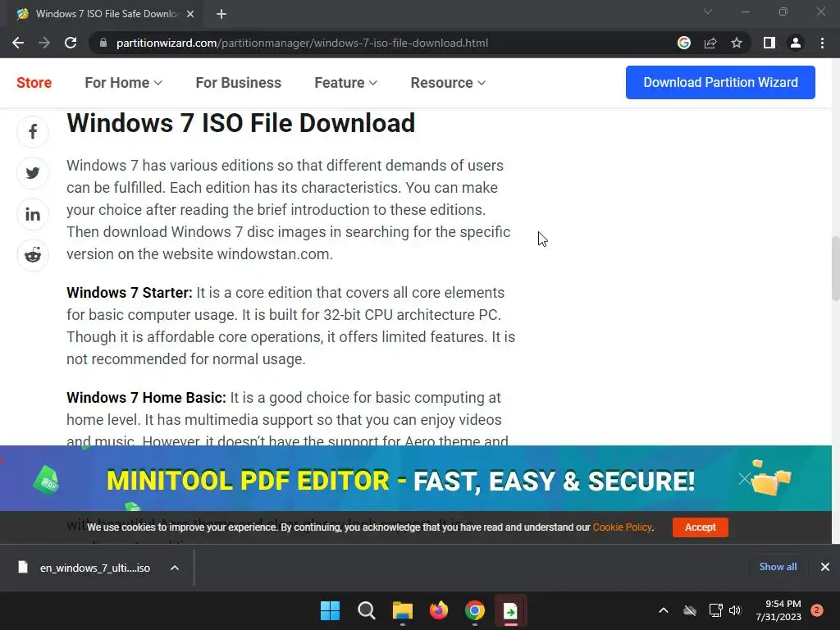Open tab search chevron in title bar
840x630 pixels.
coord(708,11)
